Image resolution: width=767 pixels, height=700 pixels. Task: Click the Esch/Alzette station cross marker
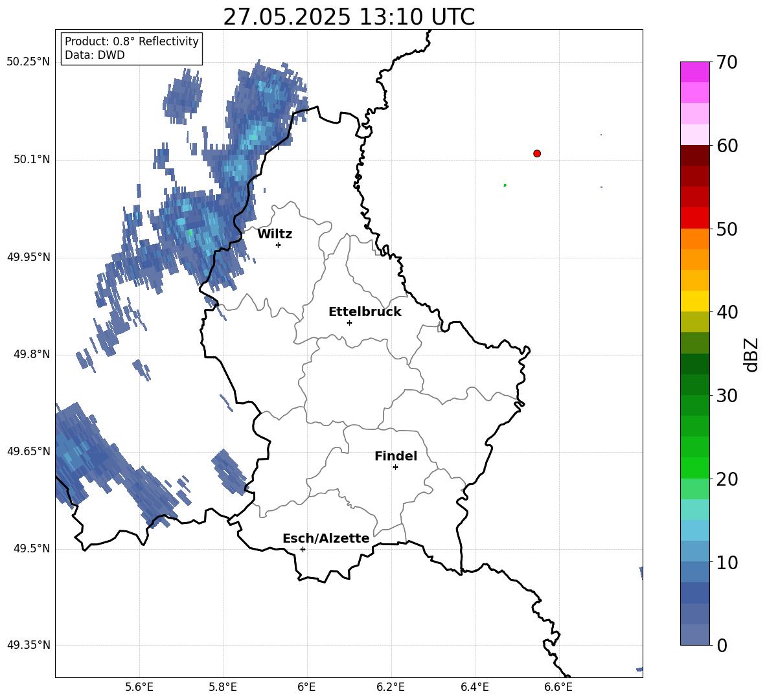(x=303, y=549)
